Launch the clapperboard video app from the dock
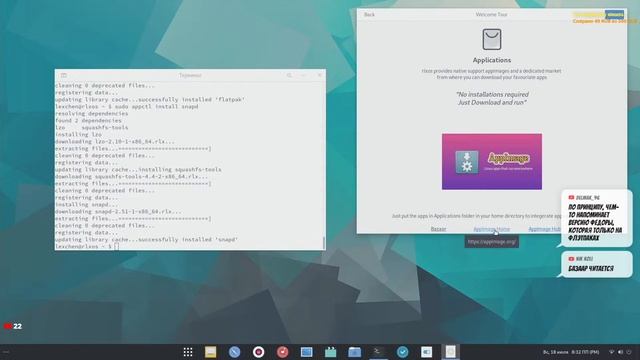640x360 pixels. tap(330, 352)
